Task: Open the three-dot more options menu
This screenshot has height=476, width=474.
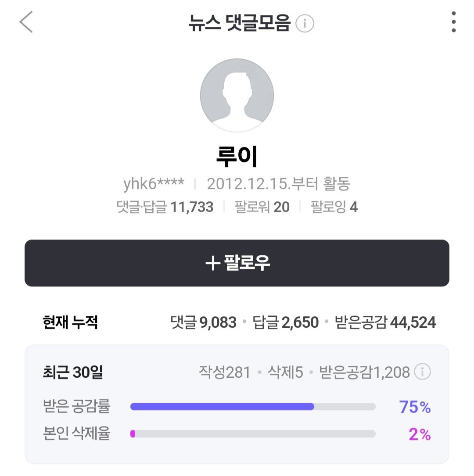Action: click(454, 22)
